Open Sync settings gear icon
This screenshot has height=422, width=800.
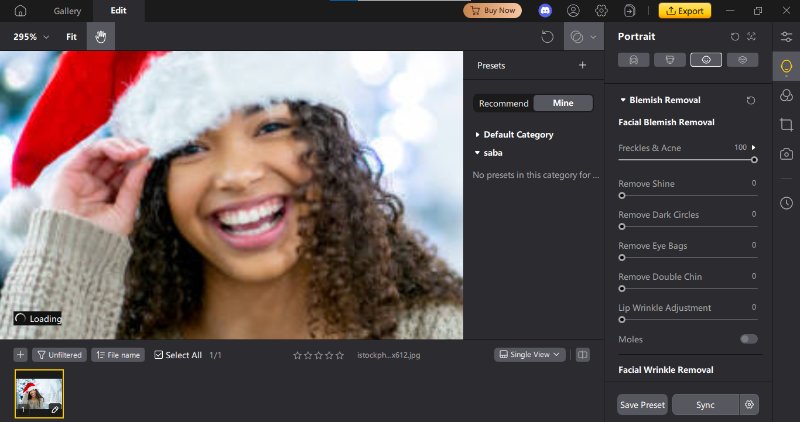tap(748, 405)
